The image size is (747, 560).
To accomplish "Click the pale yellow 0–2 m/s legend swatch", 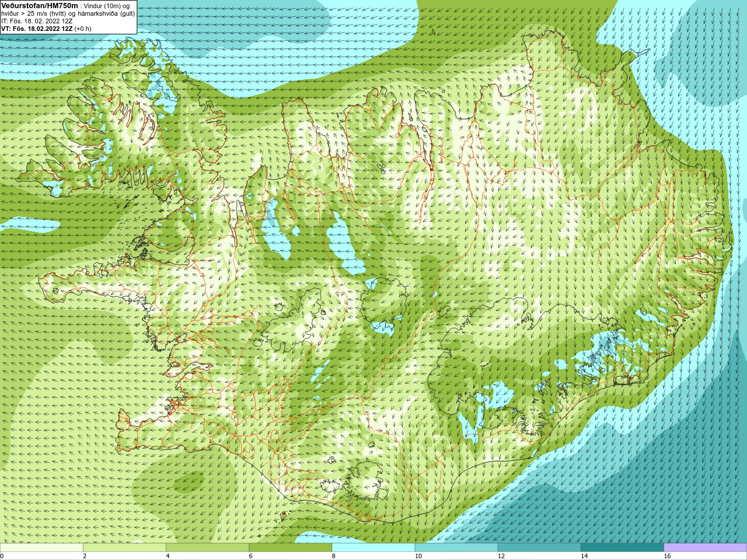I will click(x=41, y=548).
